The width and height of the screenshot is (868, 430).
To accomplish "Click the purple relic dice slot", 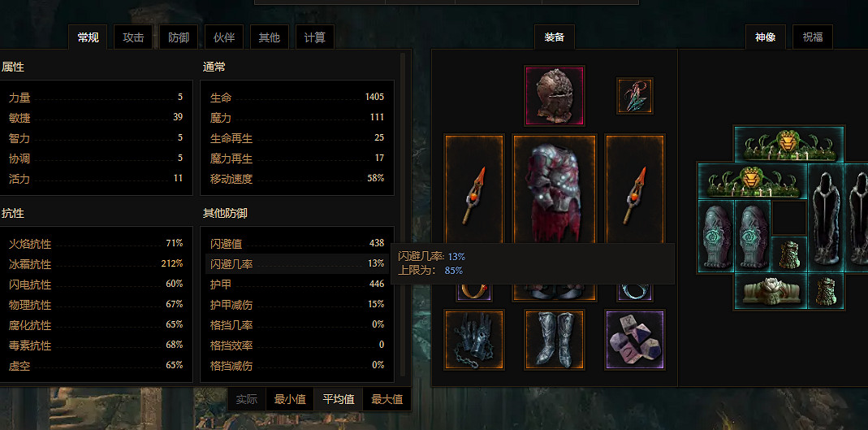I will 635,340.
